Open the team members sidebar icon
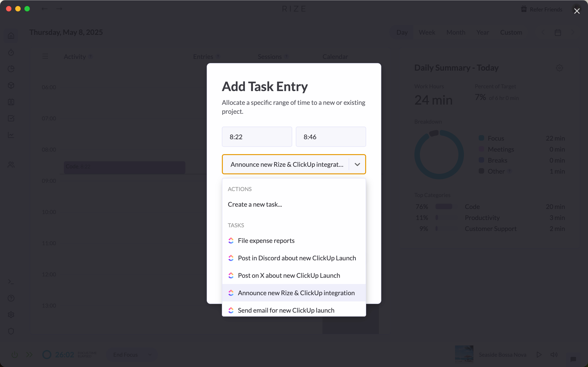Image resolution: width=588 pixels, height=367 pixels. click(x=11, y=165)
